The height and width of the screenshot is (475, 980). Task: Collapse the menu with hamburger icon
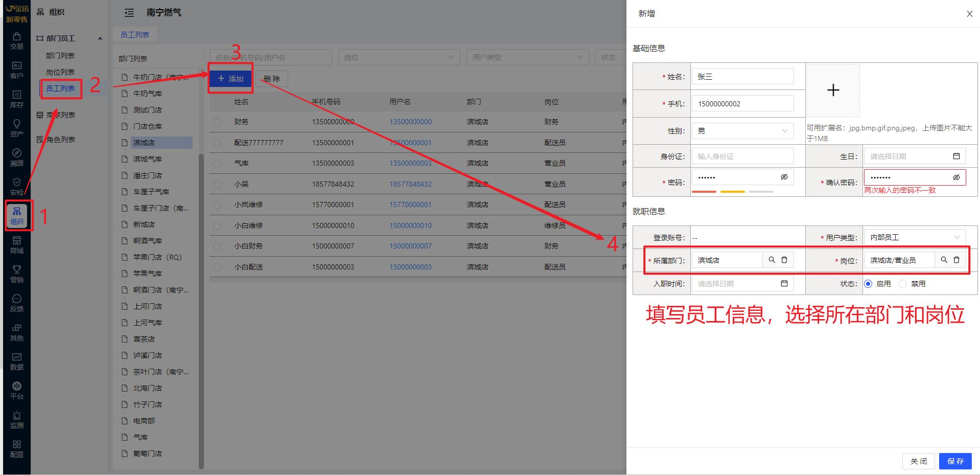[129, 13]
